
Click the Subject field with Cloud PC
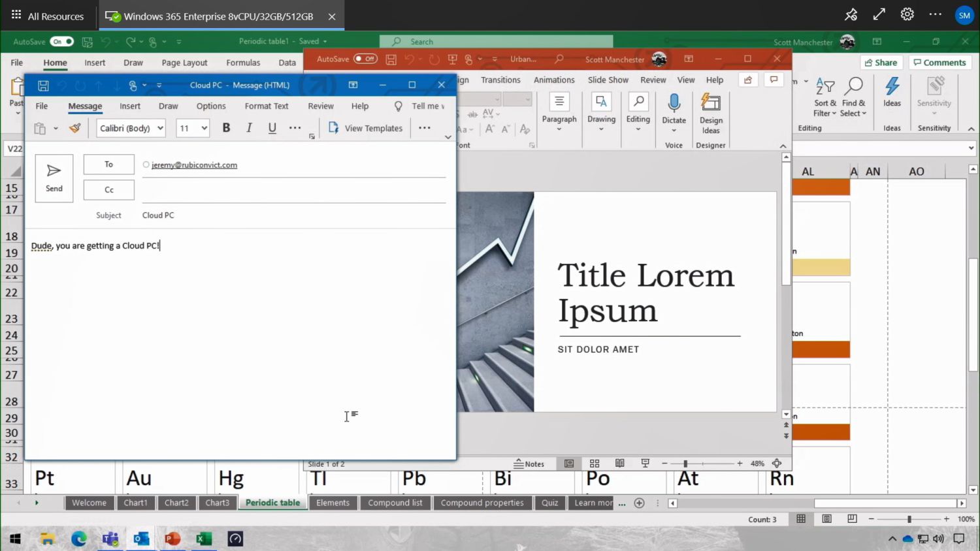(294, 215)
